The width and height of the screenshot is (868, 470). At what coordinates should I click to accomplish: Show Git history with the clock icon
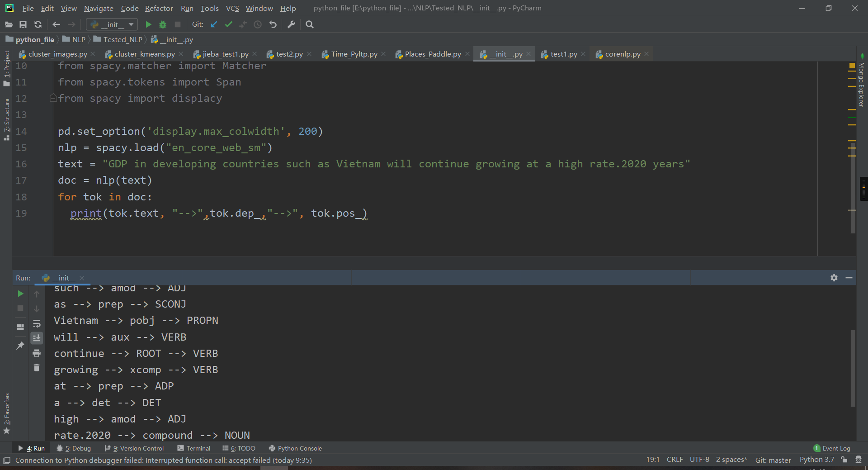click(x=258, y=24)
